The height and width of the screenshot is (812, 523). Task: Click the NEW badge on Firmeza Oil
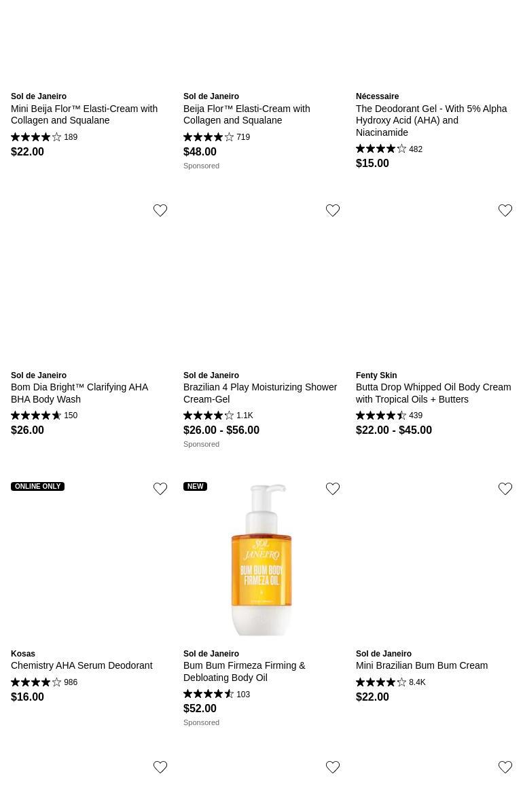click(x=195, y=487)
